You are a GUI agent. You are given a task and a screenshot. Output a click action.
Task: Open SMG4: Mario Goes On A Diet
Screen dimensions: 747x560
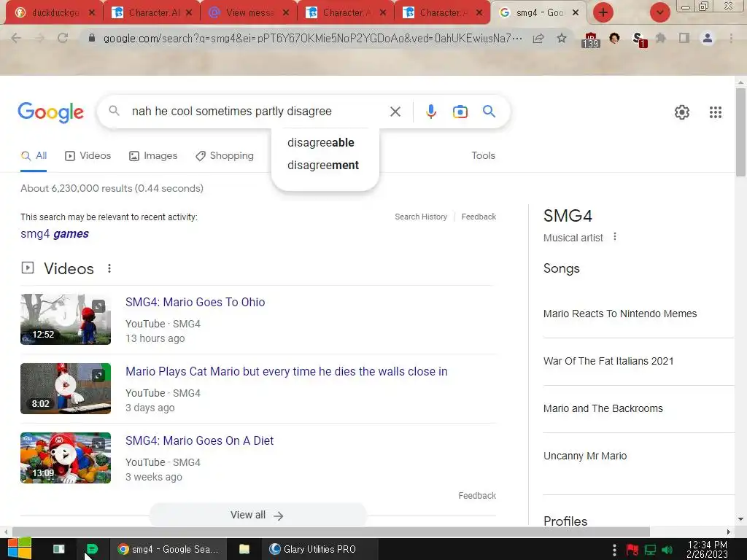pos(199,441)
